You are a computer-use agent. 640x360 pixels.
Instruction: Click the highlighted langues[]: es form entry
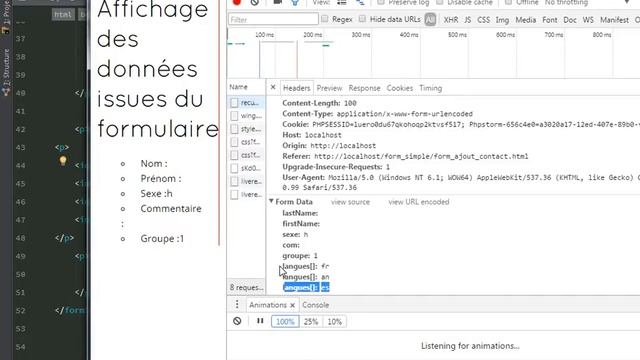pos(306,287)
